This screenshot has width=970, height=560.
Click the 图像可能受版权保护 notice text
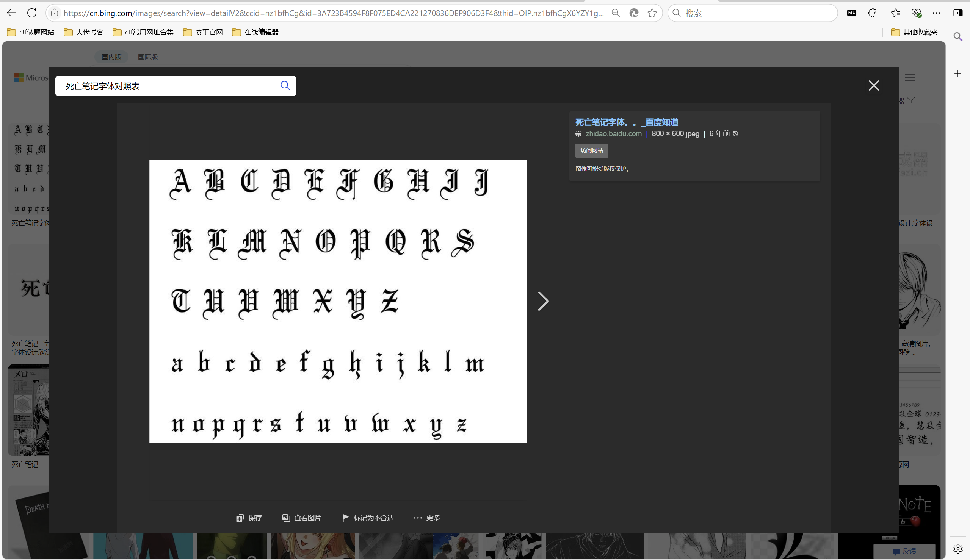coord(603,169)
